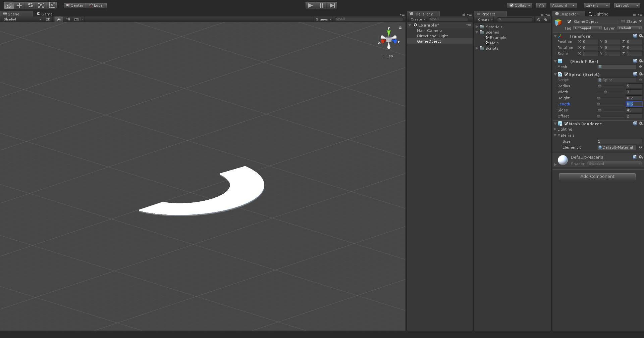This screenshot has height=338, width=644.
Task: Open Project Create menu
Action: [485, 19]
